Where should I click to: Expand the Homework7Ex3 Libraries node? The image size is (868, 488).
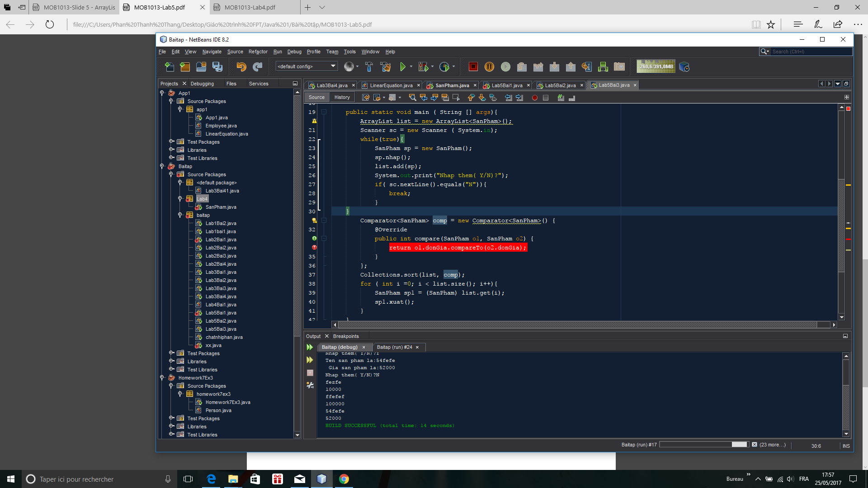tap(171, 426)
